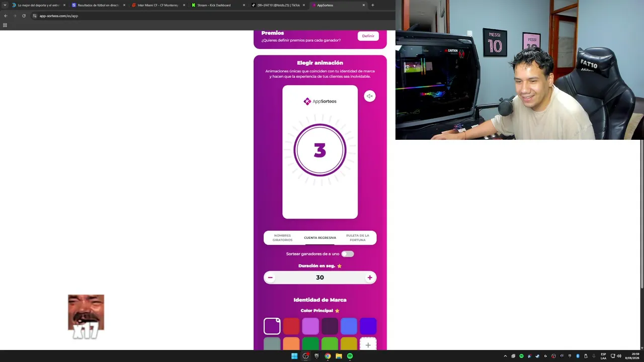
Task: Pick the red main color swatch
Action: tap(291, 326)
